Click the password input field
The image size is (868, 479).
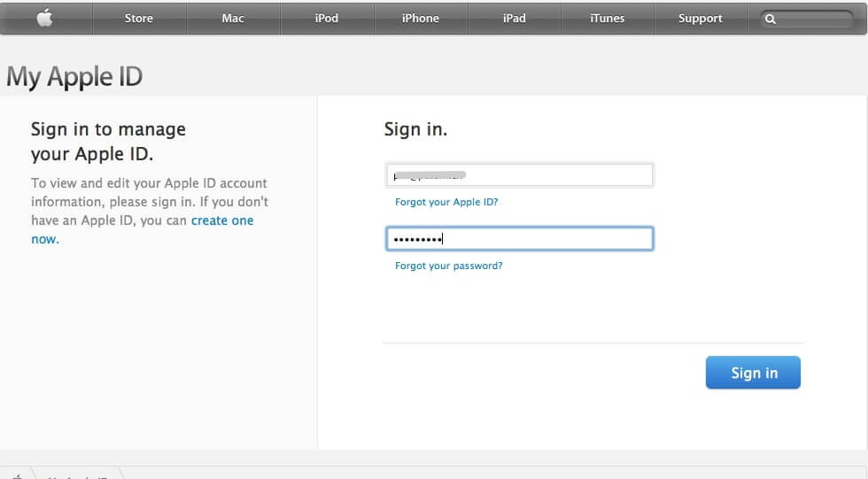click(519, 239)
